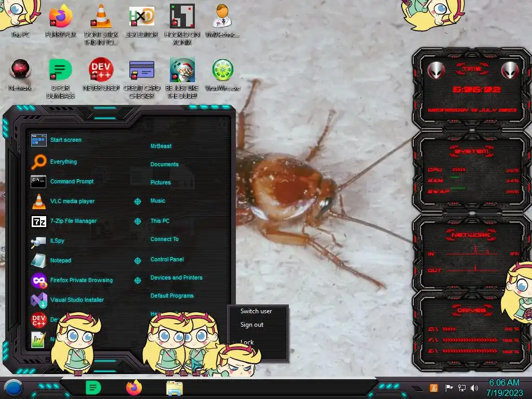This screenshot has height=399, width=532.
Task: Open Control Panel from start menu
Action: tap(167, 259)
